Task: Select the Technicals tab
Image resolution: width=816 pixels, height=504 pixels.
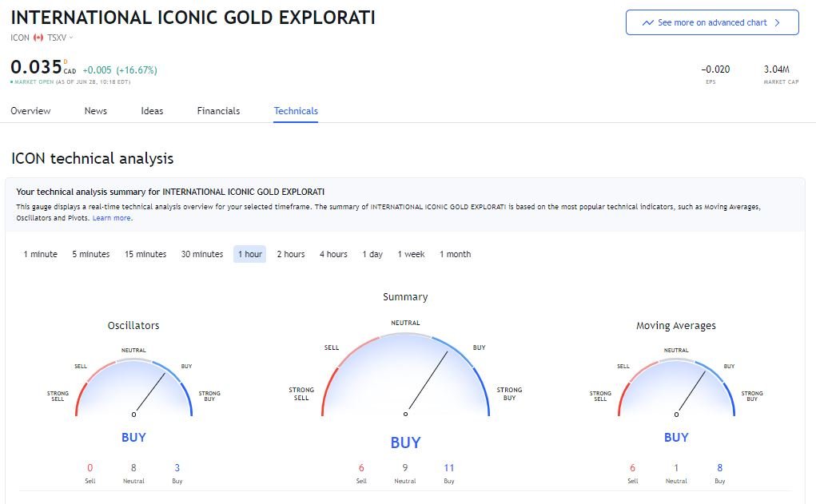Action: [296, 111]
